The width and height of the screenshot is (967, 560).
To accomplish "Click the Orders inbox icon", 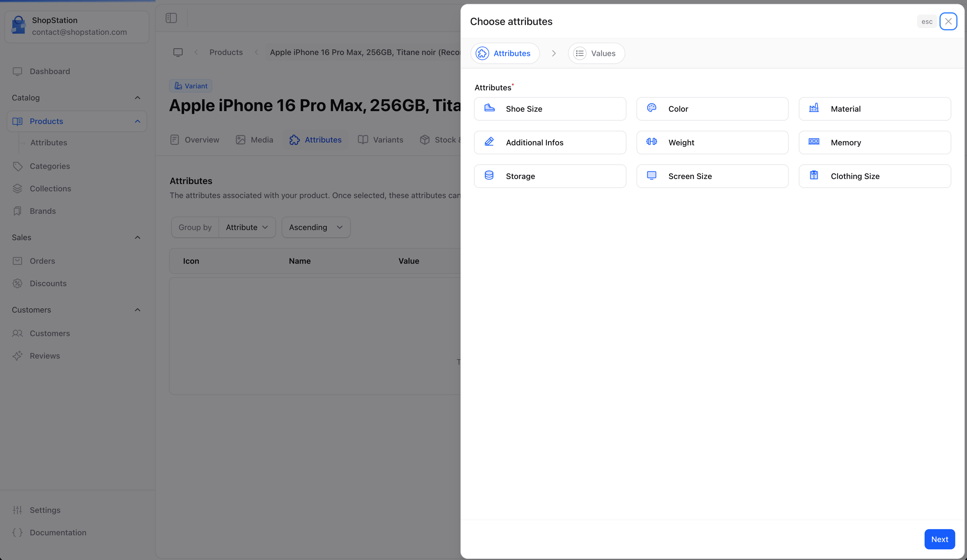I will (17, 261).
